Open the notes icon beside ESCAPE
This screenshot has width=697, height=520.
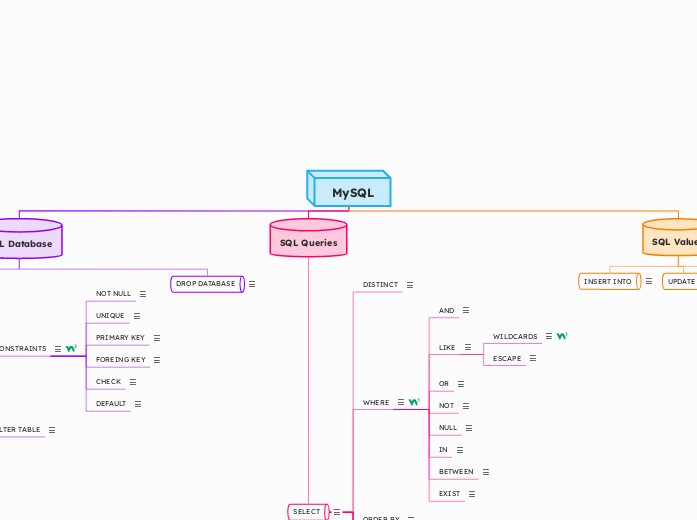533,358
